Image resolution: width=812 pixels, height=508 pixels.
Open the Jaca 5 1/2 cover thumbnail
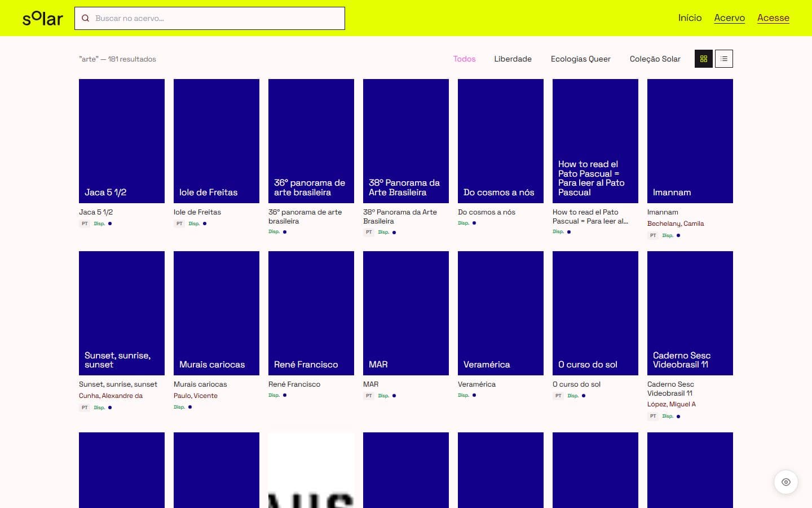coord(122,141)
